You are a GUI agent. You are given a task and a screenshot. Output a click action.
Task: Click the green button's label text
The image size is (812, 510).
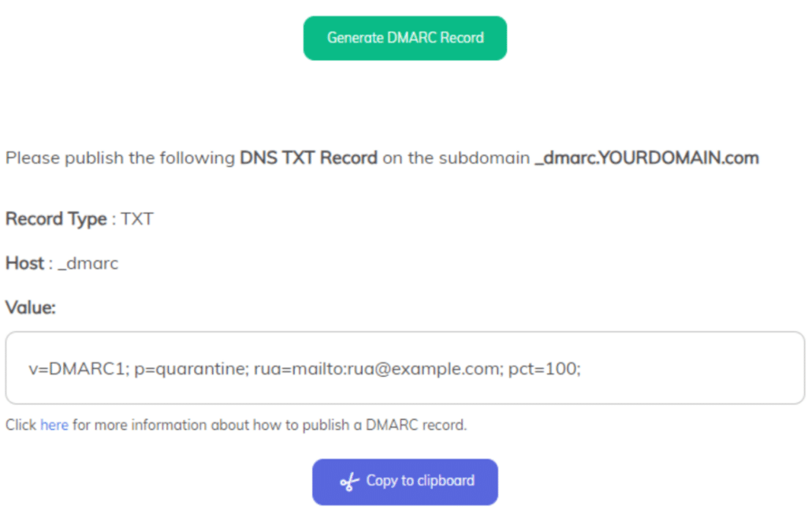tap(404, 37)
